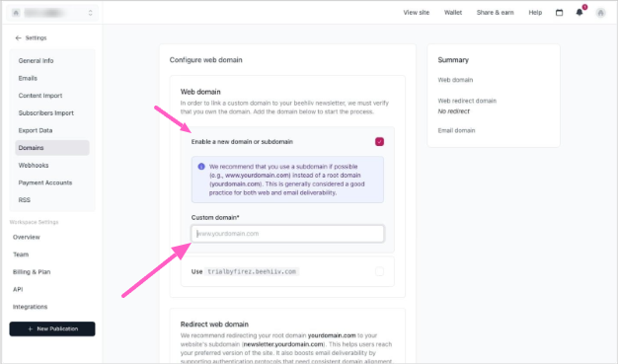Uncheck Enable a new domain or subdomain
The image size is (618, 364).
tap(379, 141)
